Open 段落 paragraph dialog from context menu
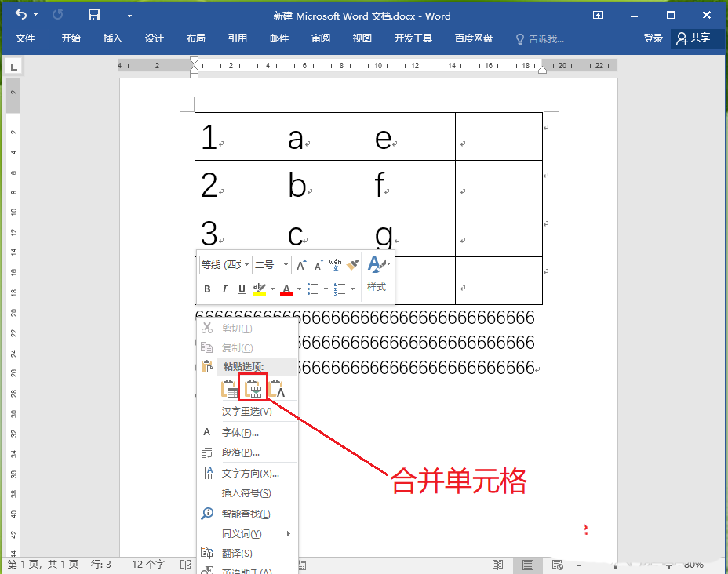The image size is (728, 574). pyautogui.click(x=247, y=452)
